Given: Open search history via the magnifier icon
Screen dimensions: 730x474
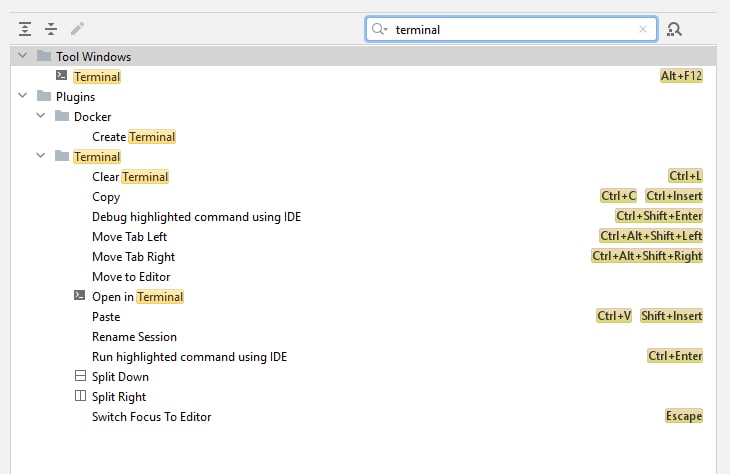Looking at the screenshot, I should pyautogui.click(x=379, y=29).
